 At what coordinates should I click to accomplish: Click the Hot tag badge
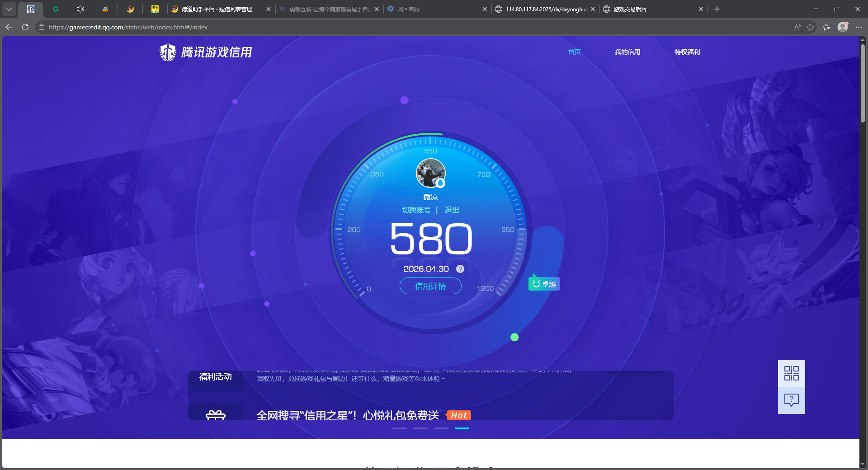click(x=458, y=415)
